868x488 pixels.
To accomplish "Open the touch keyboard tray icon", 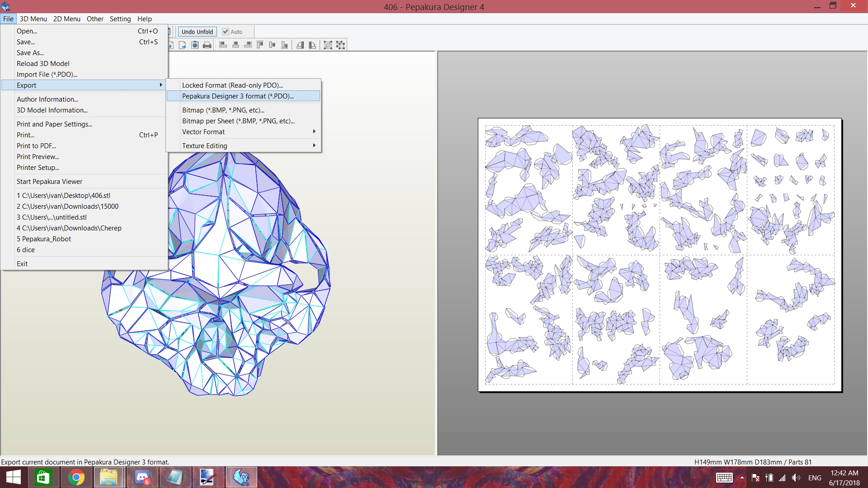I will pos(724,478).
